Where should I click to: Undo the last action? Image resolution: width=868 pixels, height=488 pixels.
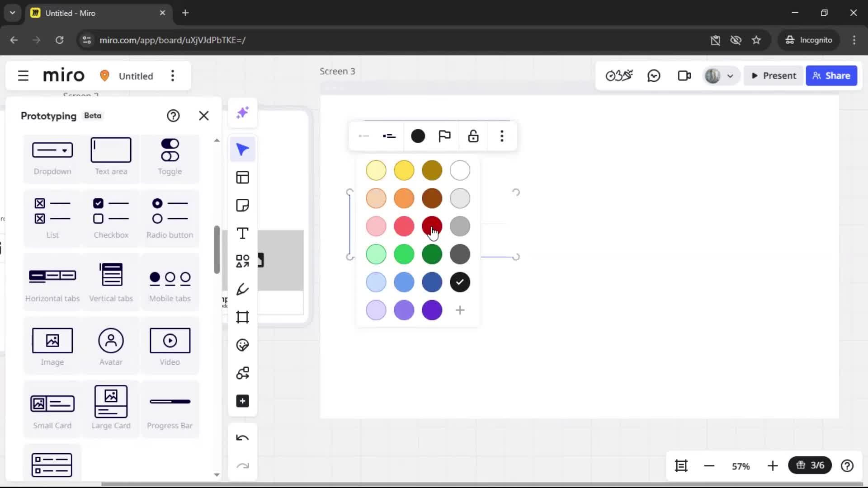pos(243,438)
